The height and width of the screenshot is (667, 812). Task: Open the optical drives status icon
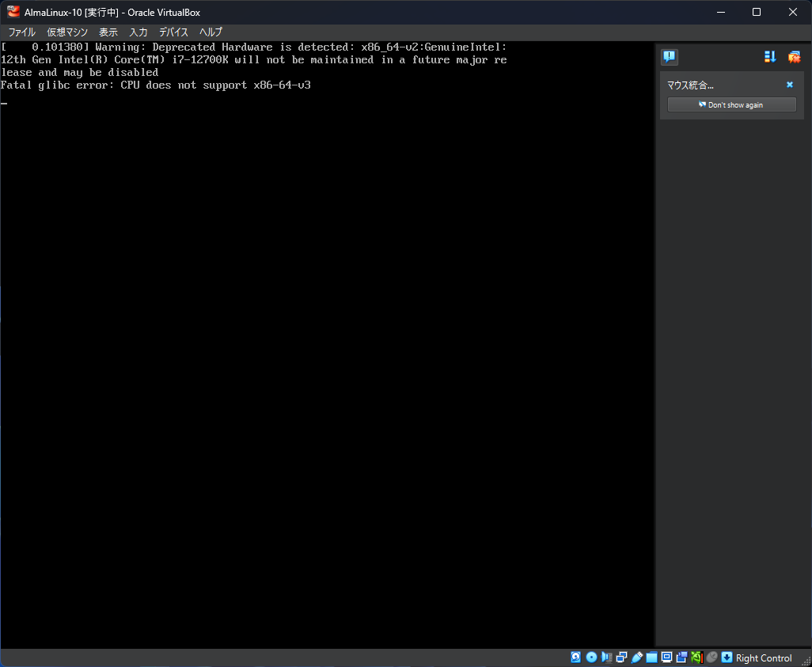(591, 658)
